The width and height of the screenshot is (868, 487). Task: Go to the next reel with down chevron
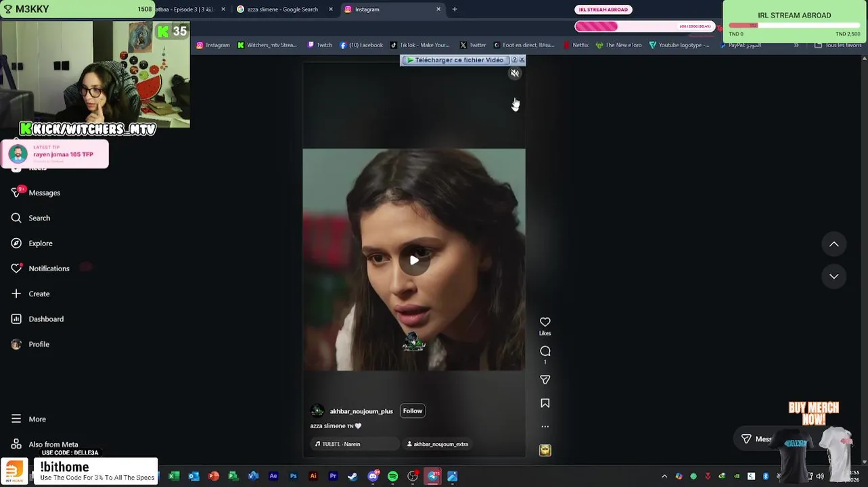[834, 276]
